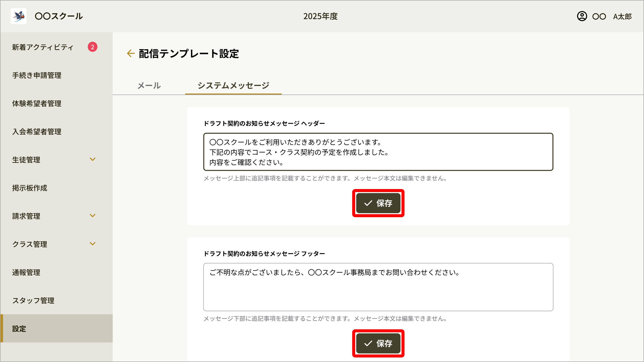
Task: Click the school logo bird icon
Action: 19,16
